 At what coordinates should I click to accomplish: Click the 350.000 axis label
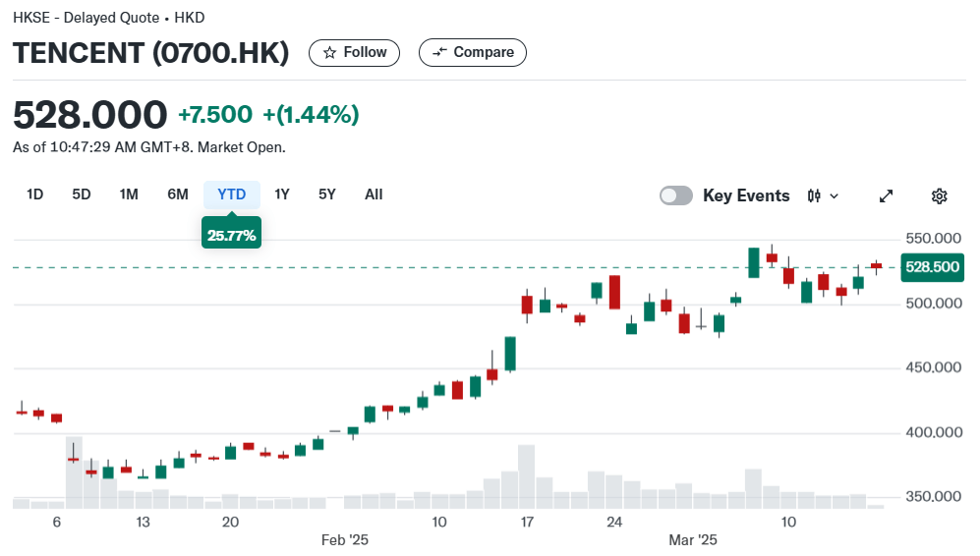[934, 497]
